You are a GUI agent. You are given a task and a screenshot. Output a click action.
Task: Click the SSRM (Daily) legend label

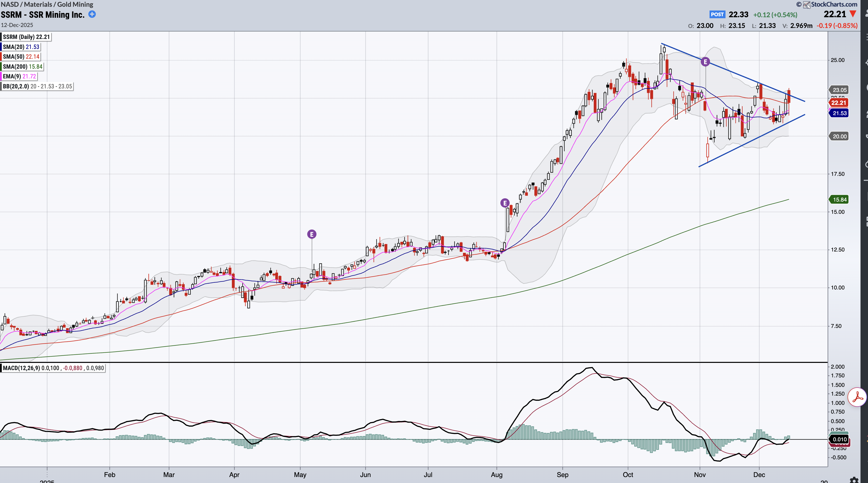(x=26, y=37)
